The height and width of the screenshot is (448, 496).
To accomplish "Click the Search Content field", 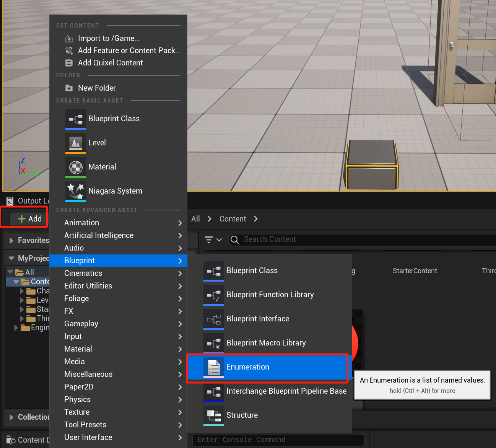I will [362, 239].
